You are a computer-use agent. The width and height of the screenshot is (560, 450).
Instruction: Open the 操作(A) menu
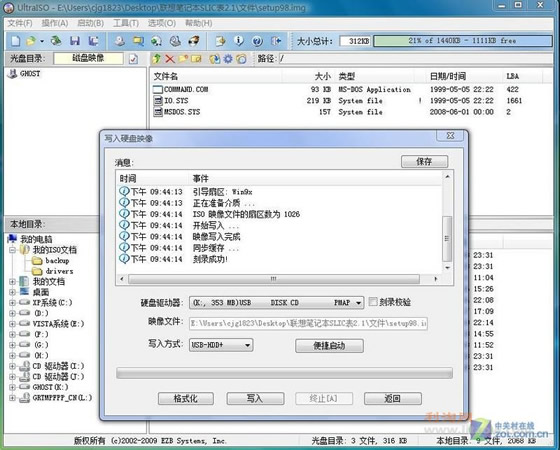55,23
